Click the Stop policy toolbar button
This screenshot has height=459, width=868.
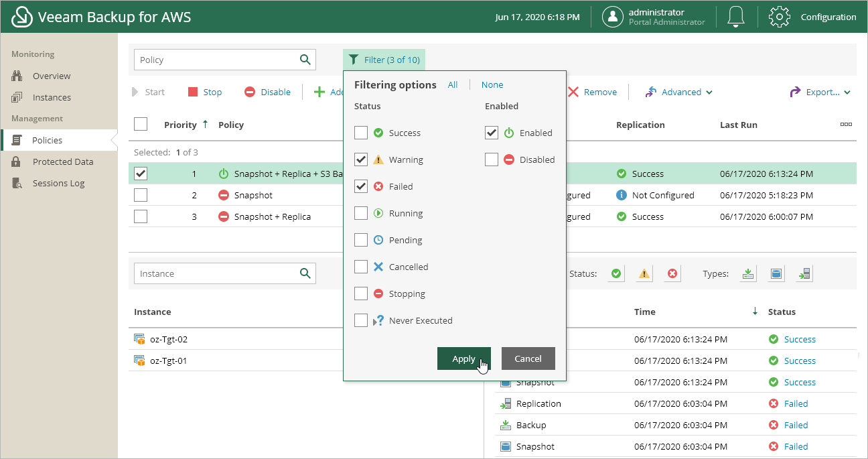pyautogui.click(x=205, y=92)
